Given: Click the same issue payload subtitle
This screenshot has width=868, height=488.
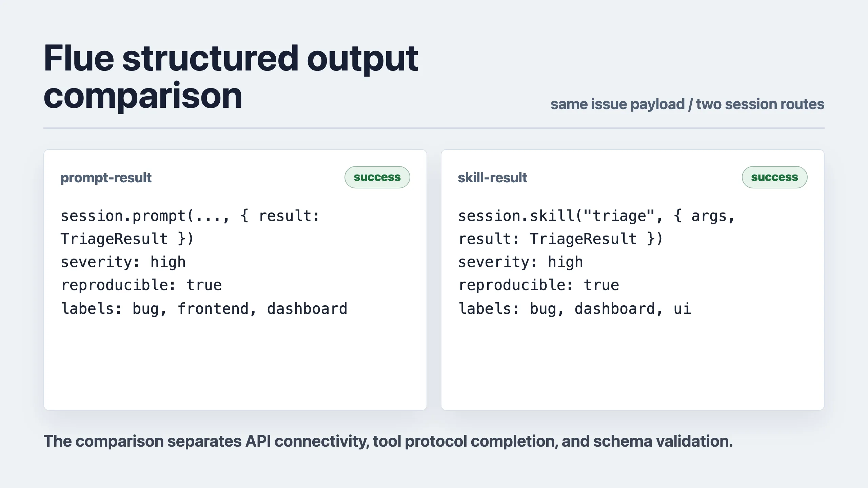Looking at the screenshot, I should coord(687,104).
